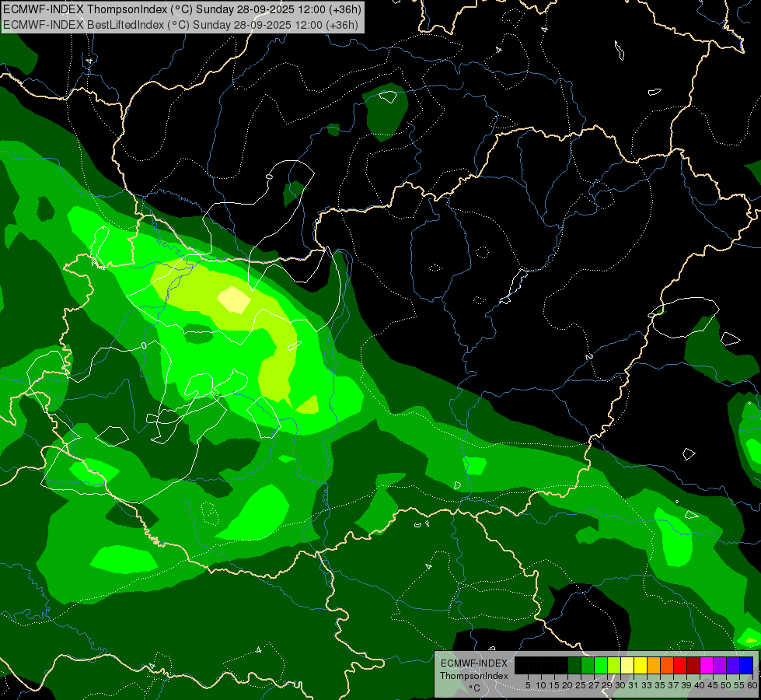Click legend scale value 31

pyautogui.click(x=634, y=685)
